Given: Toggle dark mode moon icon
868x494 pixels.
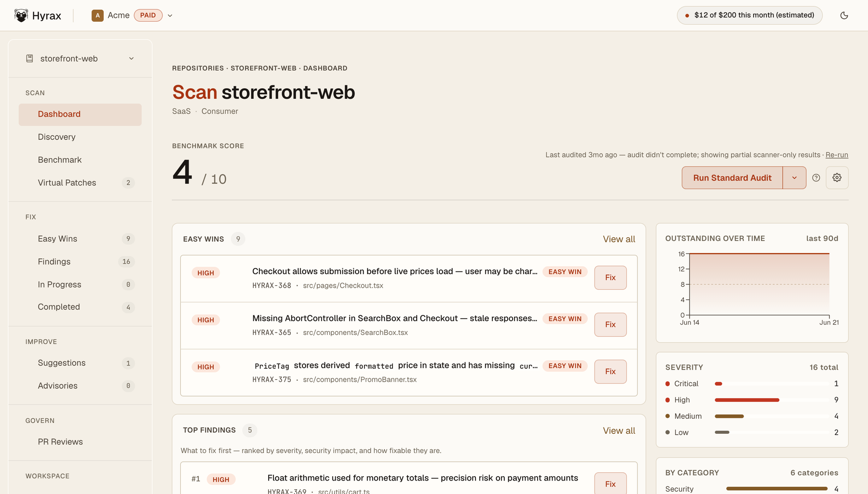Looking at the screenshot, I should [844, 15].
